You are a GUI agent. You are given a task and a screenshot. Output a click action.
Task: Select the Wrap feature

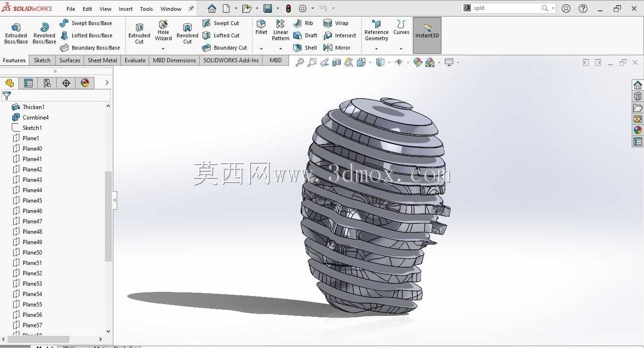tap(336, 23)
